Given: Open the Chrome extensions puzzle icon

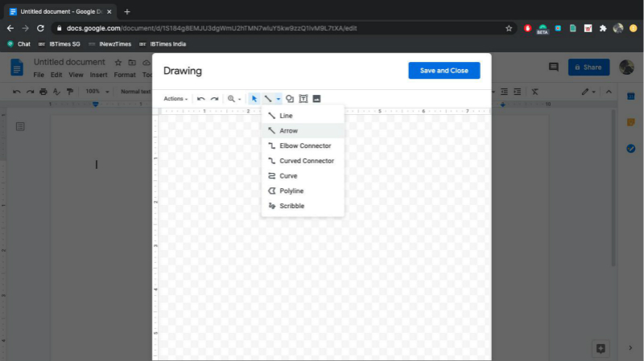Looking at the screenshot, I should click(x=603, y=28).
